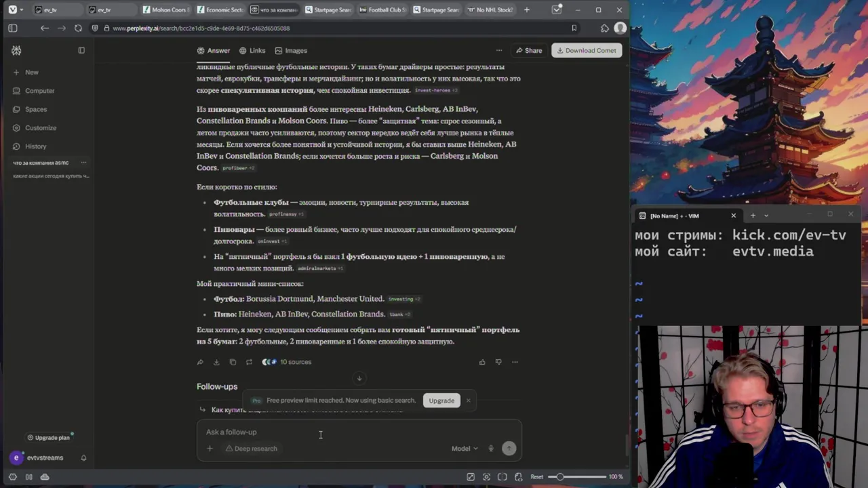868x488 pixels.
Task: Capture page screenshot camera icon
Action: point(486,476)
